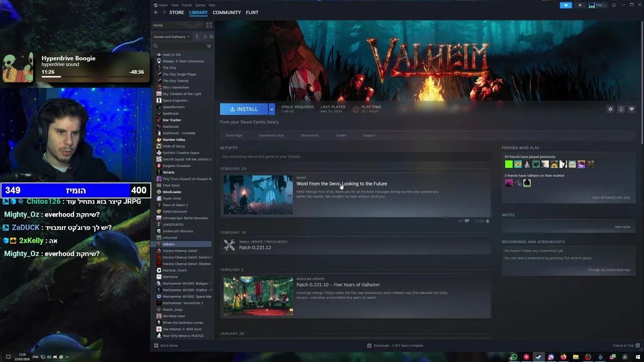Open the advanced library filter options
The image size is (644, 362).
[x=209, y=46]
